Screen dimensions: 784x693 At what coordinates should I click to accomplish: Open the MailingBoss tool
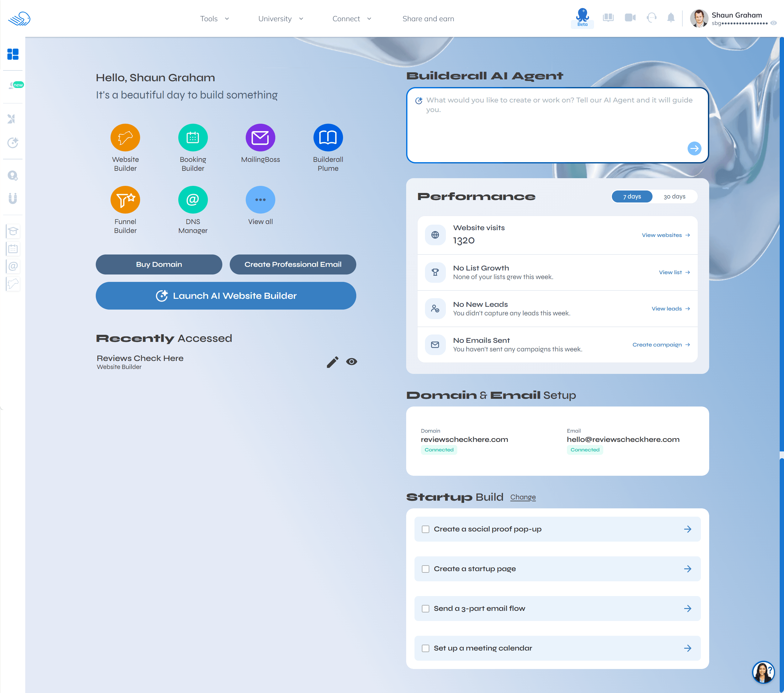click(x=261, y=143)
